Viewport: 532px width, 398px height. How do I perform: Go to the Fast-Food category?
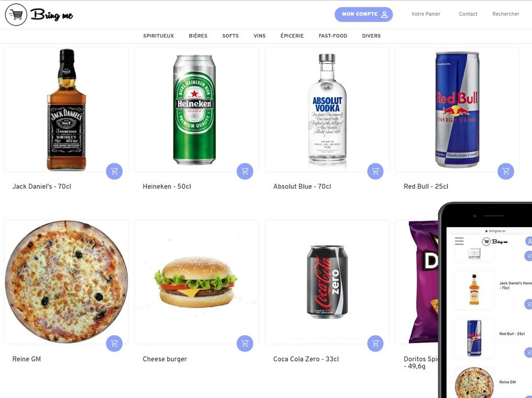[x=333, y=35]
